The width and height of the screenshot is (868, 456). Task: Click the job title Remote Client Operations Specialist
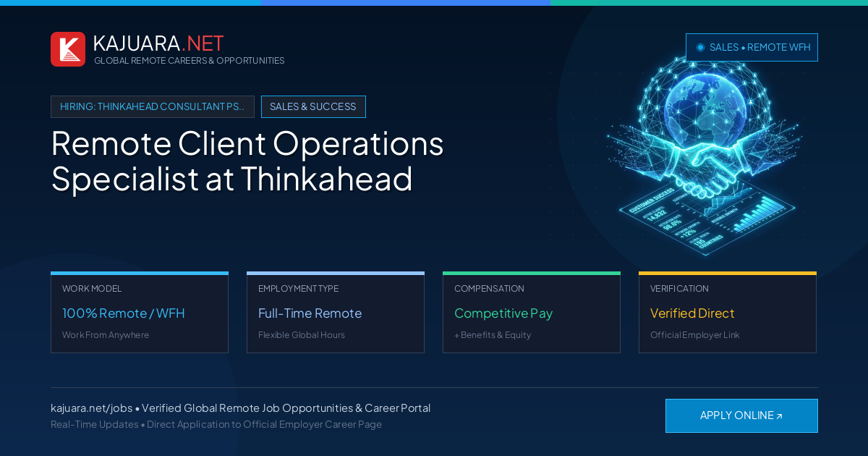coord(247,161)
